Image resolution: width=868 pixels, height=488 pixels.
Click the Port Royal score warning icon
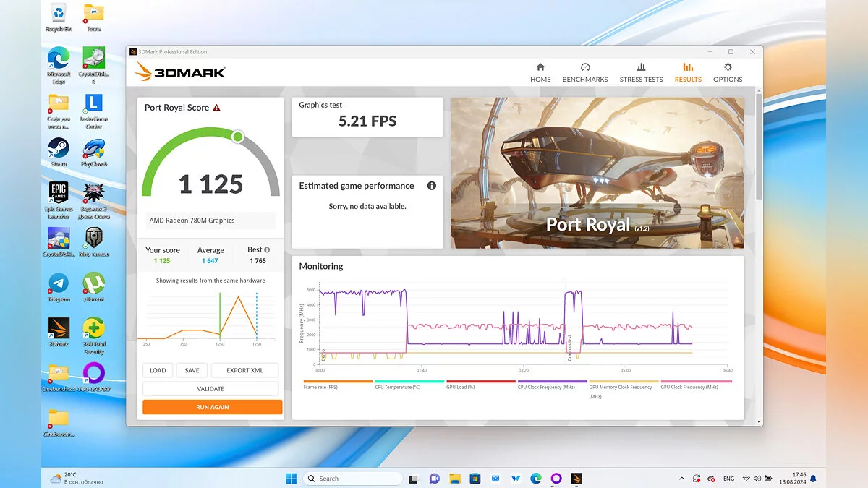(216, 108)
